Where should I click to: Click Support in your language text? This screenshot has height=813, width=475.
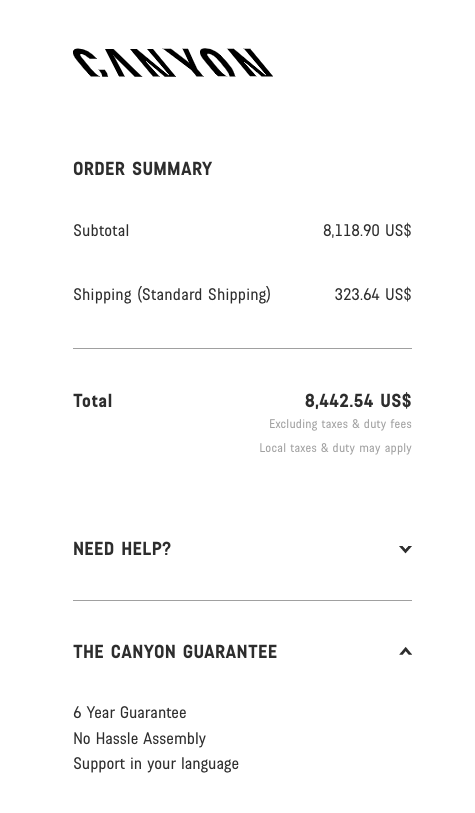click(156, 764)
